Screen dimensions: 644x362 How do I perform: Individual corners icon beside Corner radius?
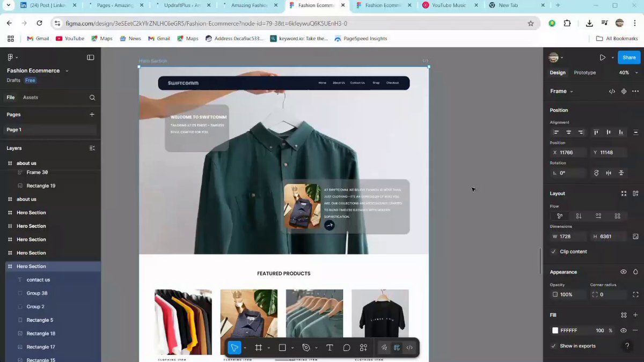point(635,294)
